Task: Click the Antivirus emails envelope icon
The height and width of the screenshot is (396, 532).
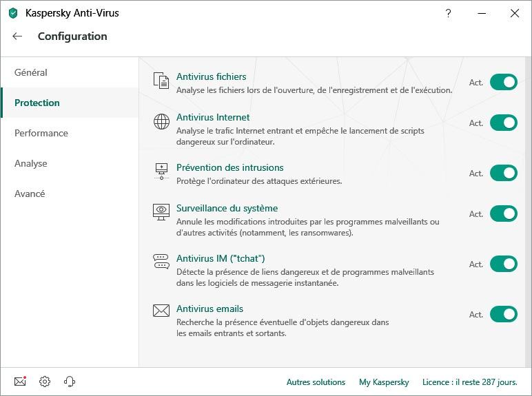Action: [x=161, y=311]
